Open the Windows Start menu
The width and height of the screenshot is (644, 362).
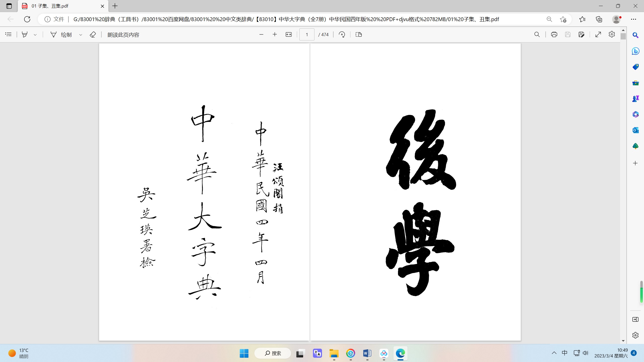click(x=244, y=353)
